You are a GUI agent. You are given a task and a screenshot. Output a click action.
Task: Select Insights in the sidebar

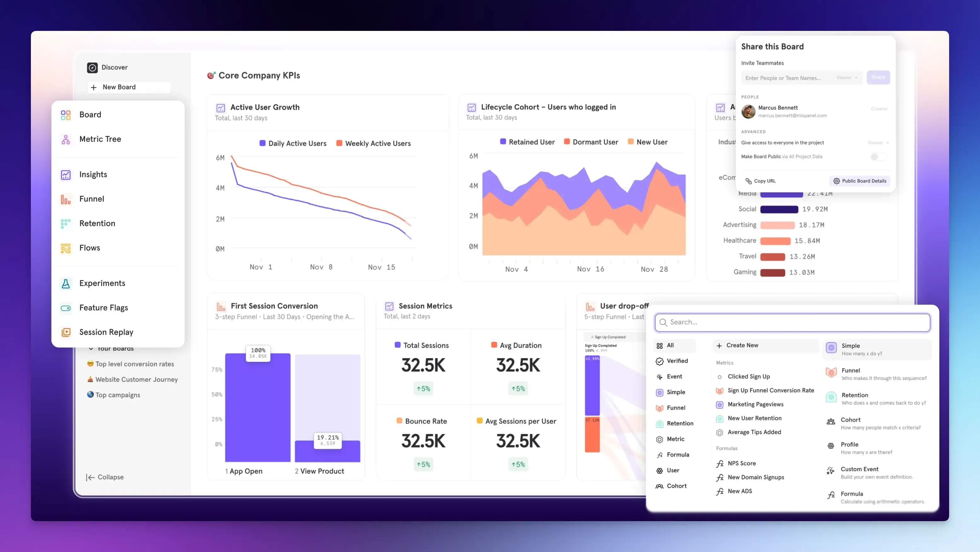pos(93,174)
